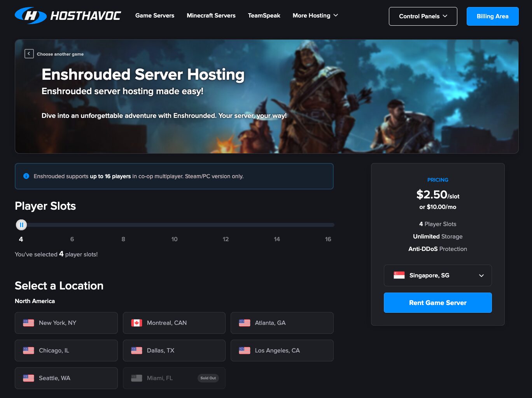Click the Sold Out badge on Miami
This screenshot has width=532, height=398.
pos(208,378)
